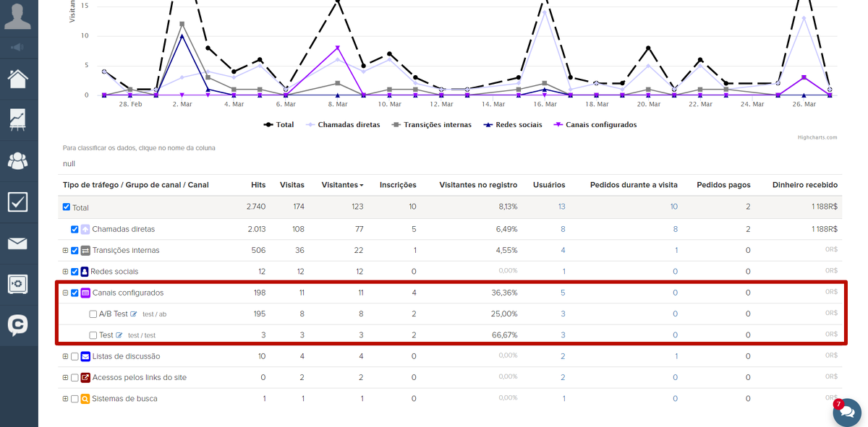Expand the Transições internas row
This screenshot has height=427, width=868.
pos(65,251)
